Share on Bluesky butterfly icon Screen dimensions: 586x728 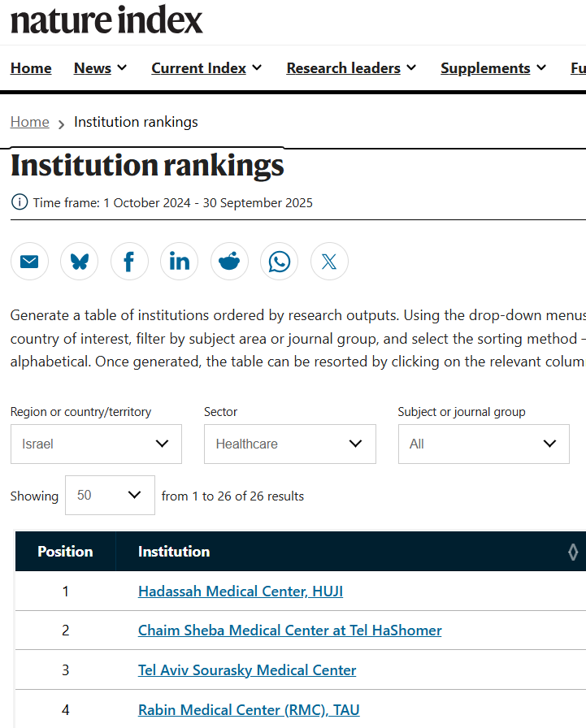coord(80,262)
